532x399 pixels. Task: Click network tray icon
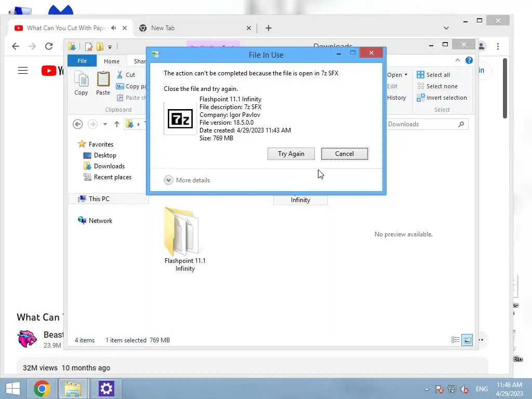click(452, 389)
